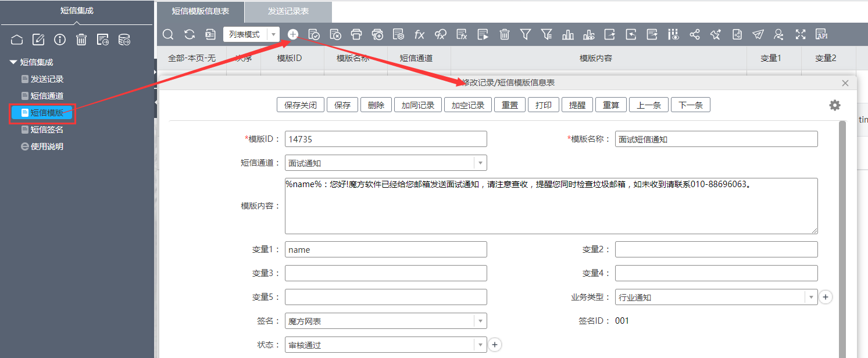868x358 pixels.
Task: Click the export arrow-out icon in toolbar
Action: [x=610, y=34]
